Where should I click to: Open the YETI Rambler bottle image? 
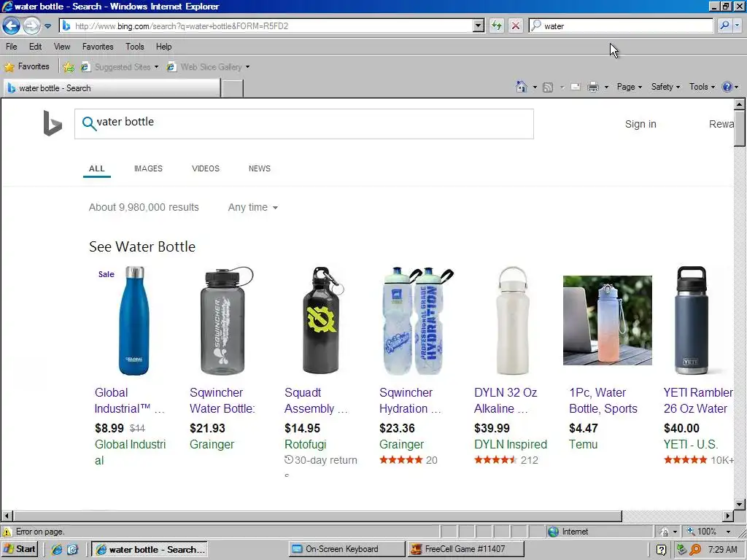(692, 321)
